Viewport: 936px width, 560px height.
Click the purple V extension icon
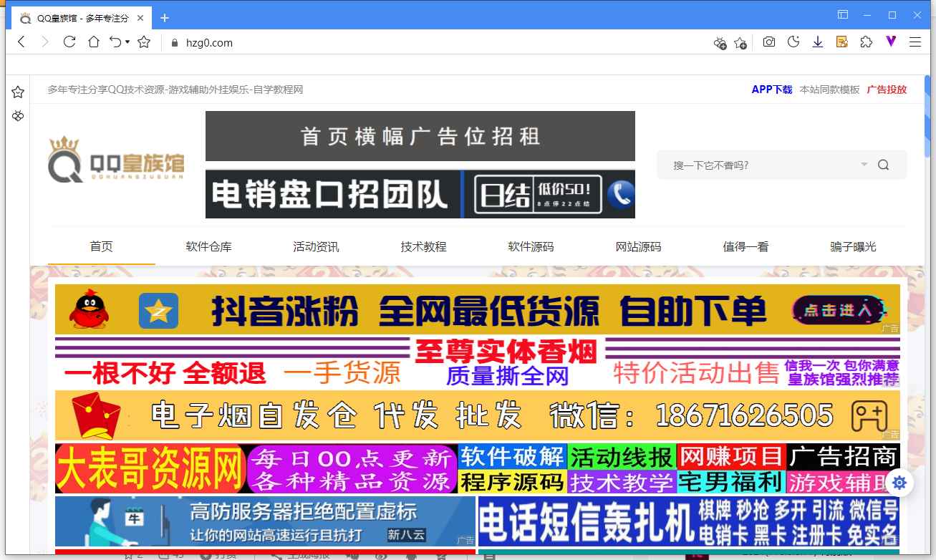(x=891, y=42)
